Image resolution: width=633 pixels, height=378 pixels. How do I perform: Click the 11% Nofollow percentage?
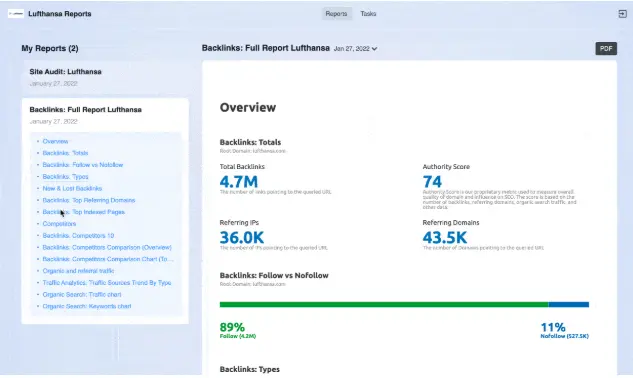pos(553,327)
